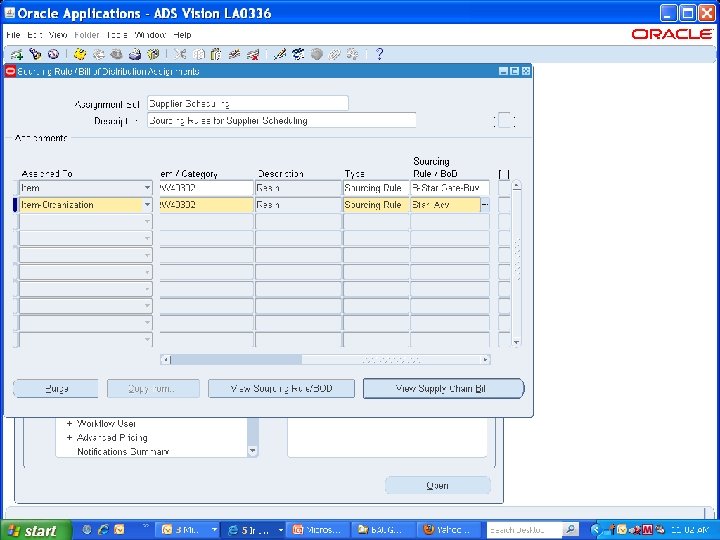The width and height of the screenshot is (720, 540).
Task: Click the Edit Field pencil toolbar icon
Action: tap(279, 55)
